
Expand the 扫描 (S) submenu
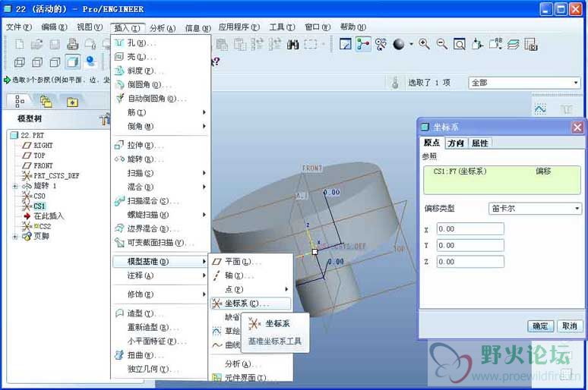click(x=160, y=173)
